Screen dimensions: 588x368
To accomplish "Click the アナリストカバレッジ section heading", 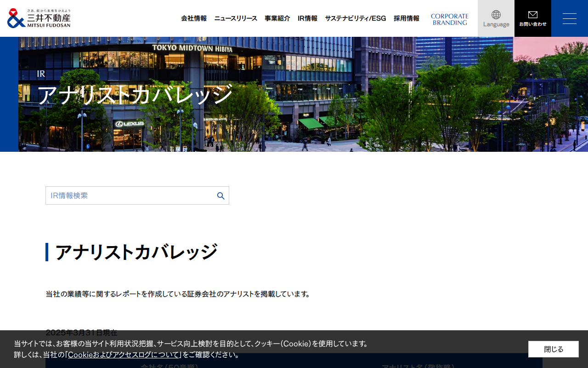I will [136, 252].
